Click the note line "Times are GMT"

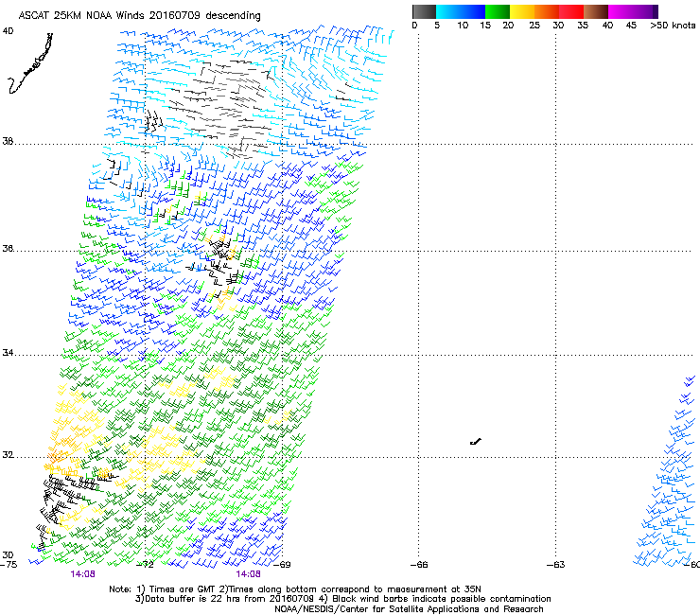pos(183,589)
